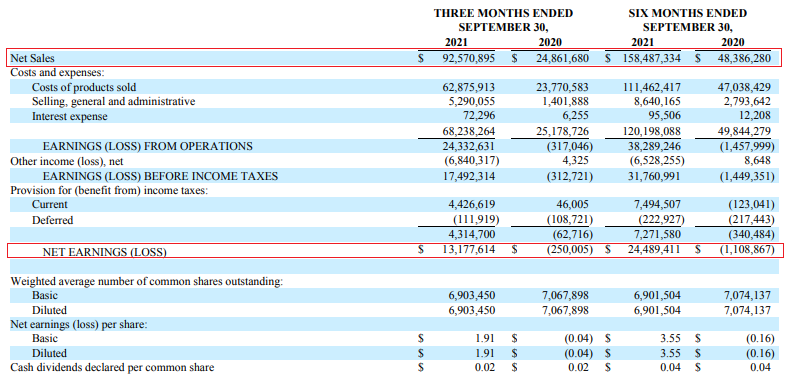Click EARNINGS (LOSS) BEFORE INCOME TAXES label
Image resolution: width=792 pixels, height=379 pixels.
[x=161, y=176]
